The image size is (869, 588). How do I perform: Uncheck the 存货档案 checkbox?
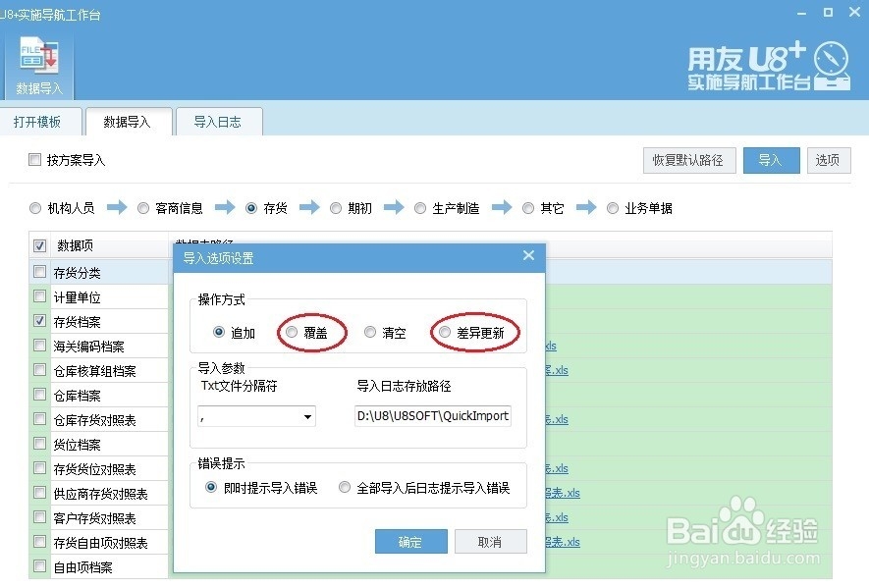tap(40, 320)
